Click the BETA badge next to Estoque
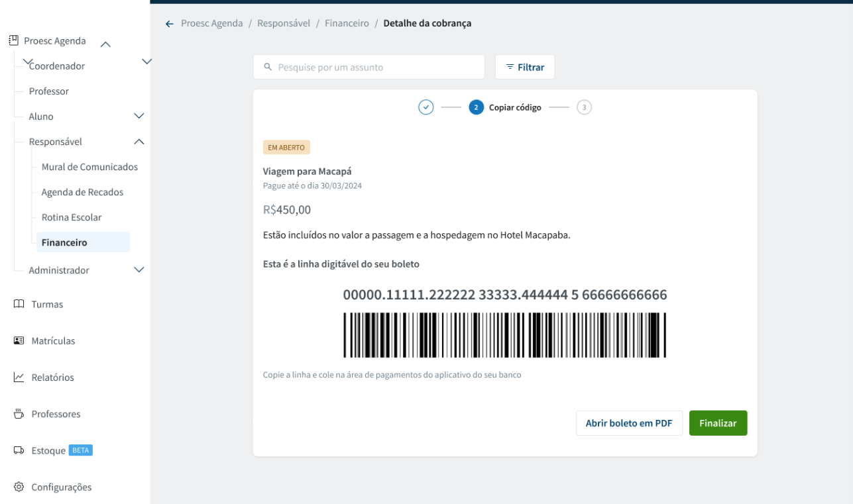The height and width of the screenshot is (504, 853). [x=81, y=450]
